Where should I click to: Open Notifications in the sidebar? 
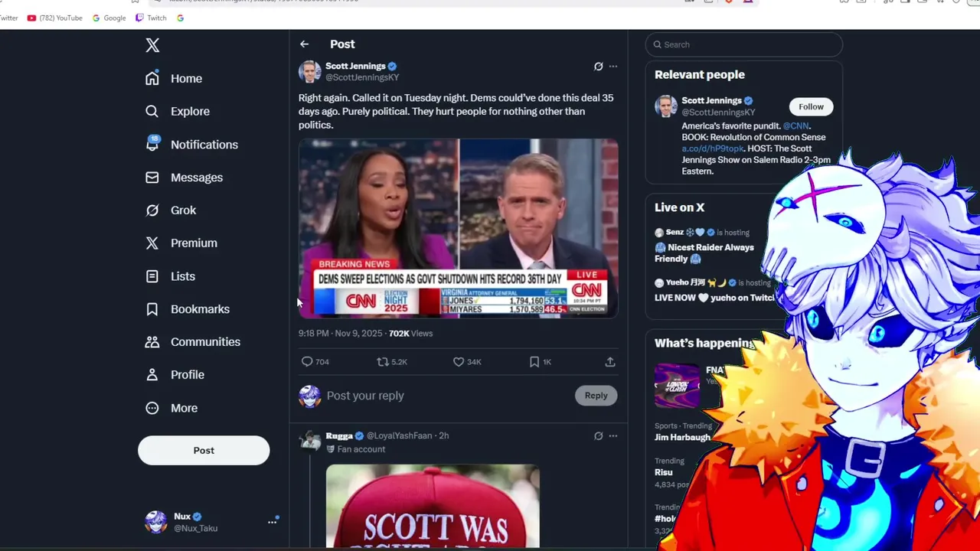pos(192,145)
